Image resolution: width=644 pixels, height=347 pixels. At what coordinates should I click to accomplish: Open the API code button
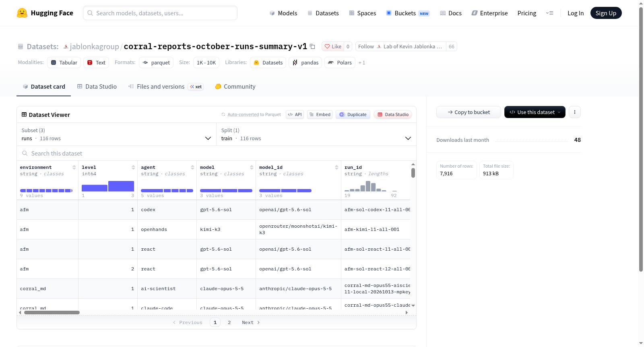pyautogui.click(x=295, y=114)
